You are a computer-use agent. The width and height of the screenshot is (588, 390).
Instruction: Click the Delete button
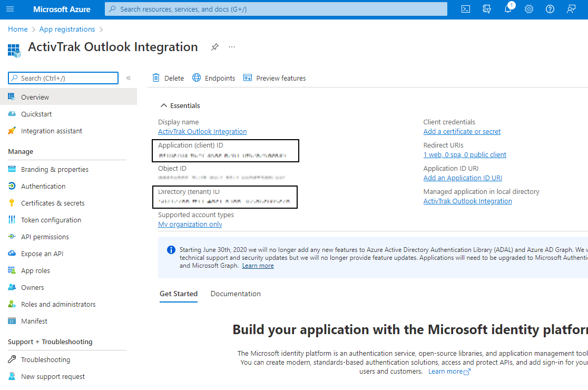pyautogui.click(x=168, y=78)
